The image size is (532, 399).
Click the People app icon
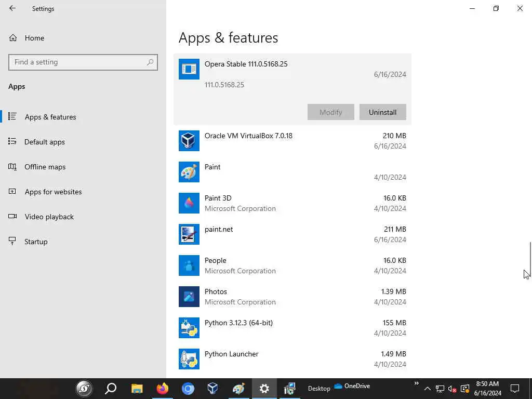[x=189, y=265]
